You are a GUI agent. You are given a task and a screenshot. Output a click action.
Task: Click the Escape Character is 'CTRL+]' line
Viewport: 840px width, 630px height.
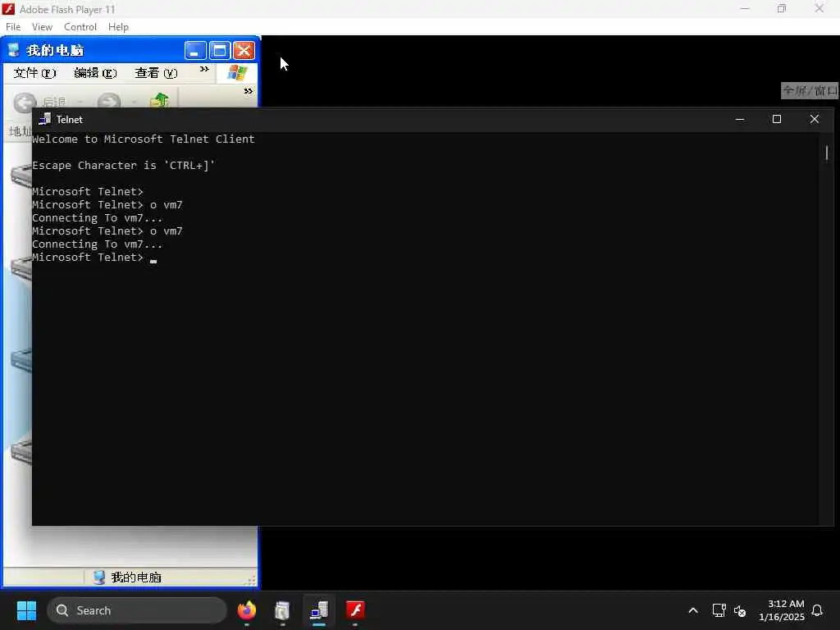pyautogui.click(x=123, y=165)
